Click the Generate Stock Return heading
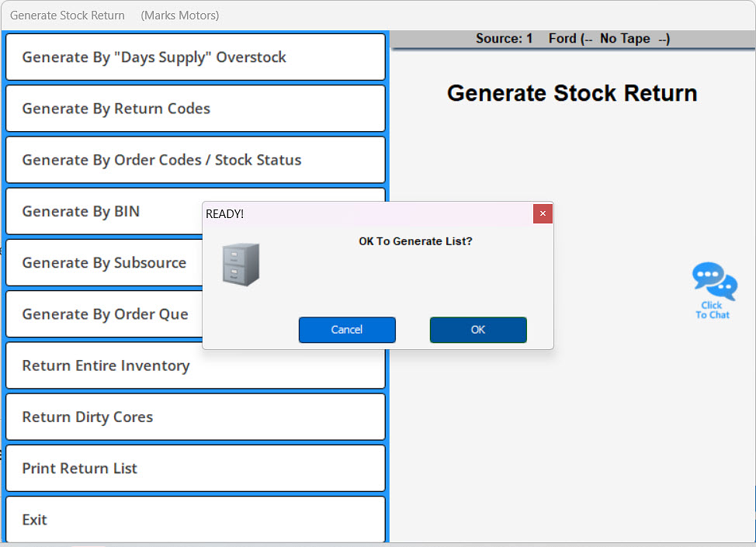Screen dimensions: 756x547 (x=572, y=93)
